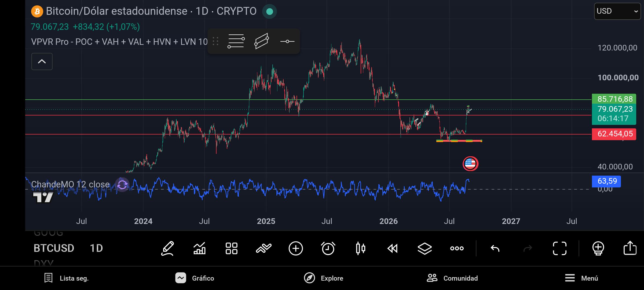Open the layout grid templates icon

tap(231, 248)
